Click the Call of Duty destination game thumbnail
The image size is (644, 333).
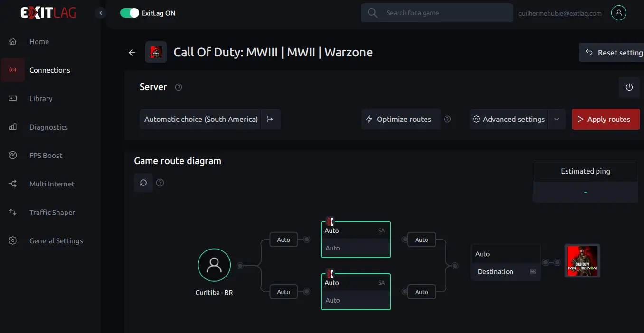(582, 261)
